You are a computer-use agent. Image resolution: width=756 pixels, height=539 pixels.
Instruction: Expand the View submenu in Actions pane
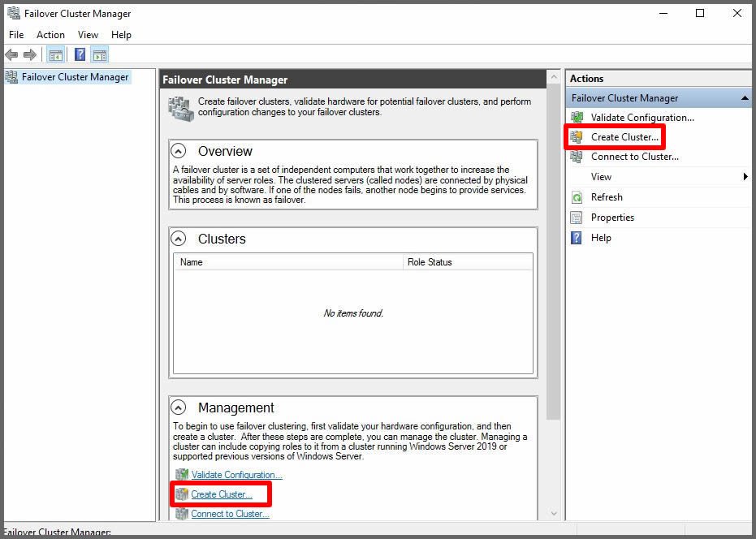(745, 177)
